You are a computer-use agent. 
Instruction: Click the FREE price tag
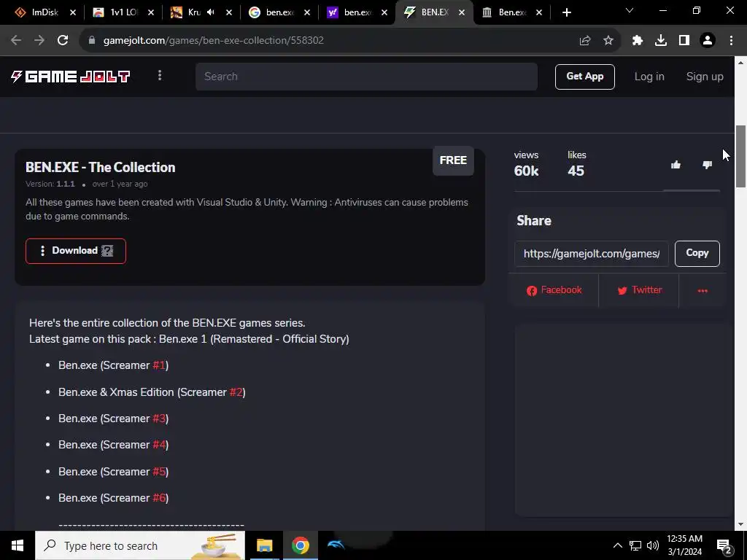point(453,160)
